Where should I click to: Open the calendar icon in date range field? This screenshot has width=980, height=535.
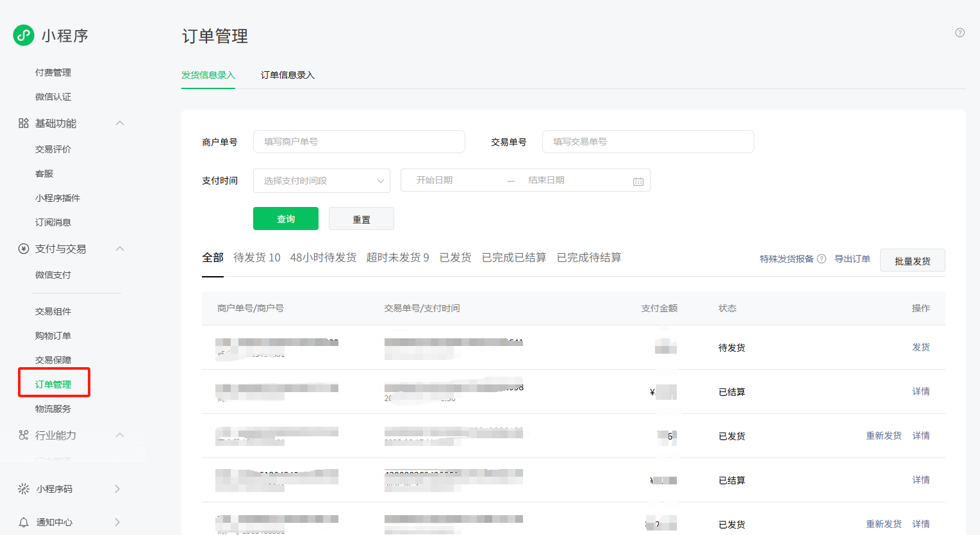pos(638,181)
